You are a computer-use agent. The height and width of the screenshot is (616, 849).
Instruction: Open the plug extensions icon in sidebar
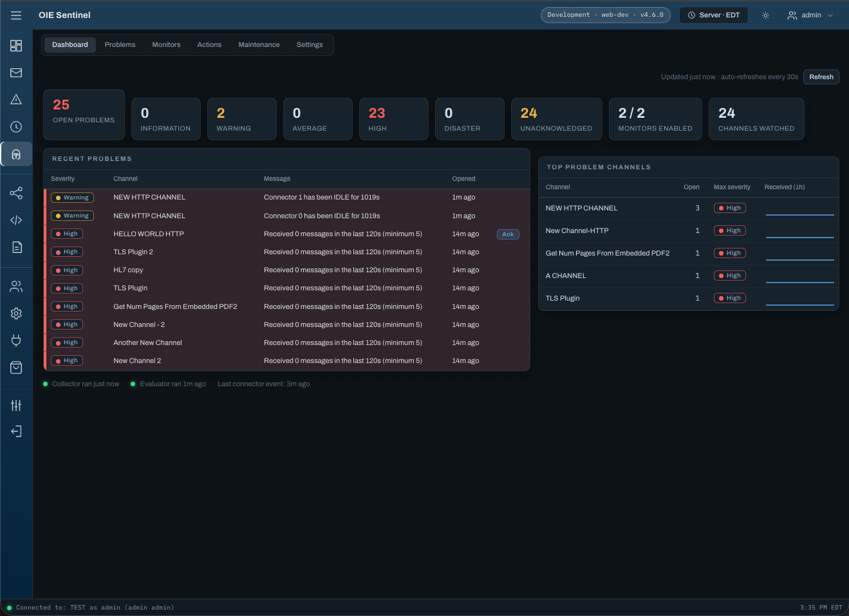pos(16,341)
